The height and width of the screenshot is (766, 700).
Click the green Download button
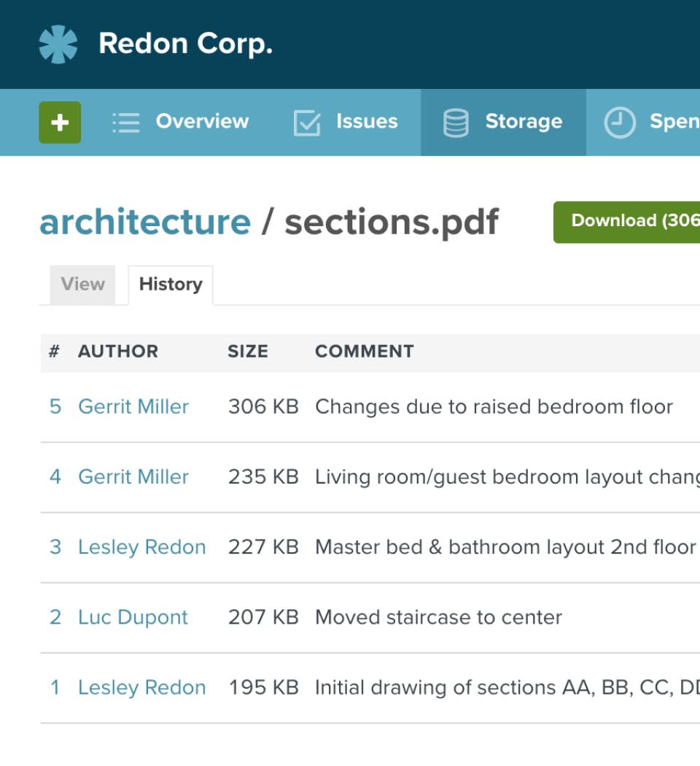click(x=627, y=222)
